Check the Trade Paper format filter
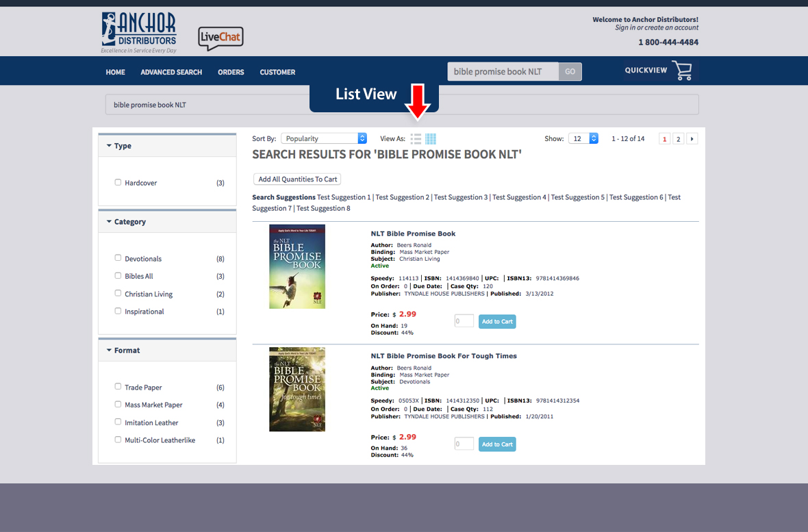 pyautogui.click(x=118, y=387)
